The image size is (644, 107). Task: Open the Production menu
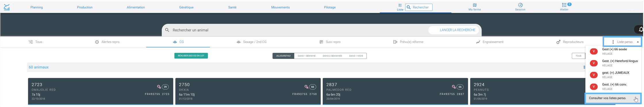pos(85,7)
